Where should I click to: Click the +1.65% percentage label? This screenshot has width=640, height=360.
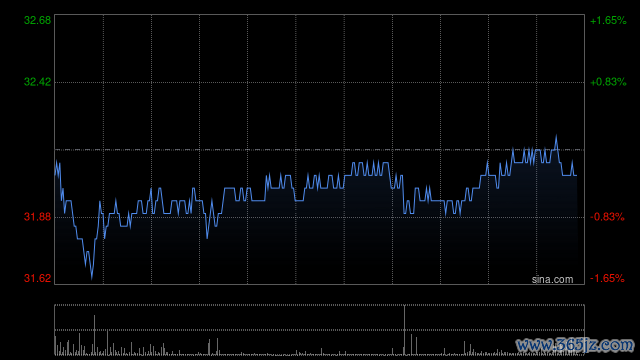(x=608, y=20)
